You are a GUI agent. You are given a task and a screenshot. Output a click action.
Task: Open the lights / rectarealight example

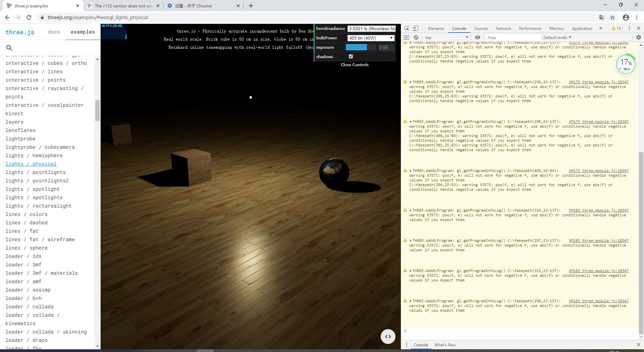[x=39, y=206]
